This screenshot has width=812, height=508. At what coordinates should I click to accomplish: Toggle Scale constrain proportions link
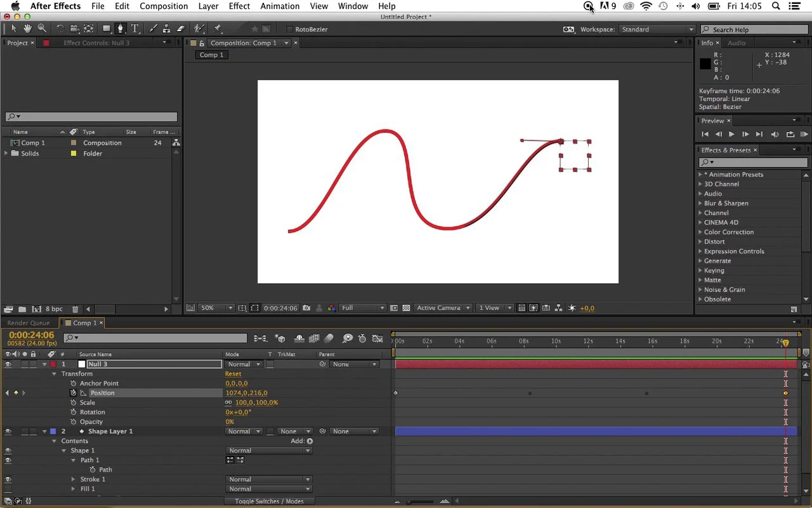click(228, 403)
